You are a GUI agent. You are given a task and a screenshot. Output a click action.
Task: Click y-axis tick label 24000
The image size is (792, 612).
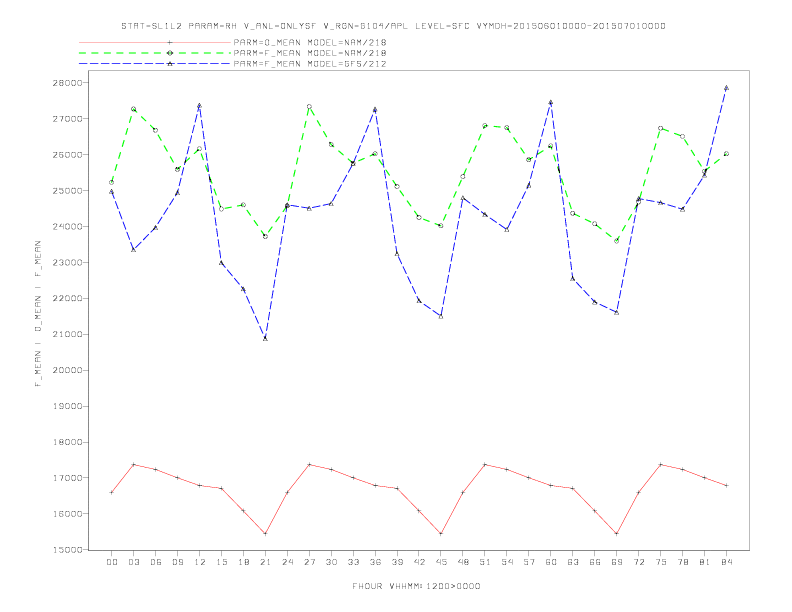point(68,227)
